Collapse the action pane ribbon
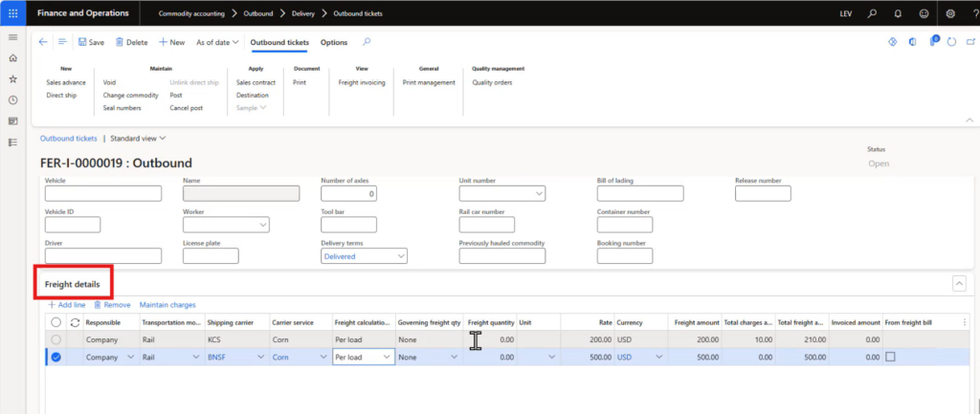The image size is (980, 414). click(969, 120)
